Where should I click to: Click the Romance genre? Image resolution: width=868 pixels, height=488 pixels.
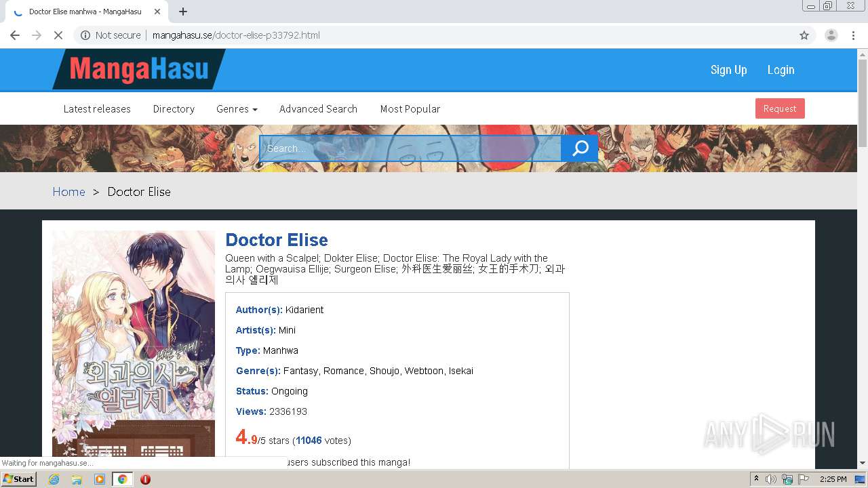point(344,371)
